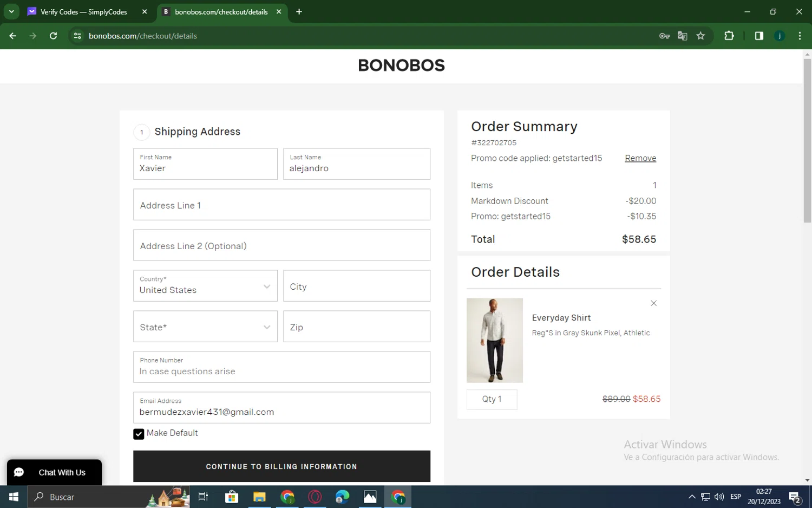Screen dimensions: 812x508
Task: Open clock and date in taskbar
Action: point(764,497)
